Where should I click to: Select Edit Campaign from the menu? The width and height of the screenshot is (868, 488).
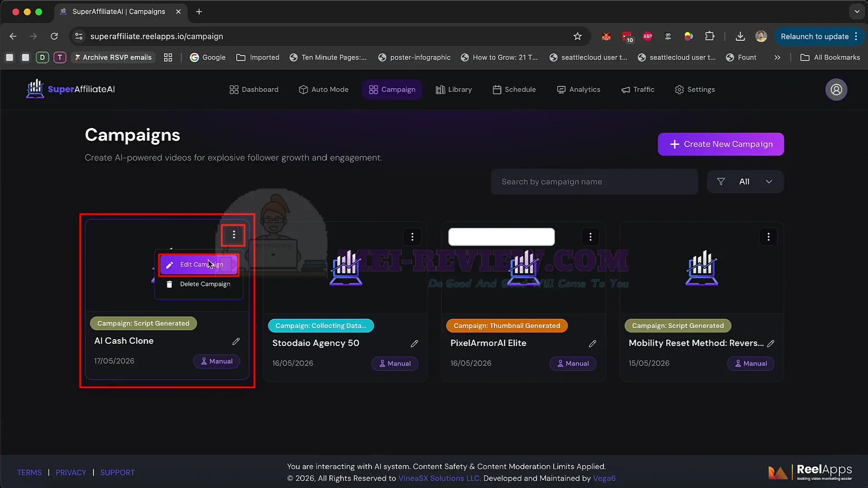click(199, 265)
